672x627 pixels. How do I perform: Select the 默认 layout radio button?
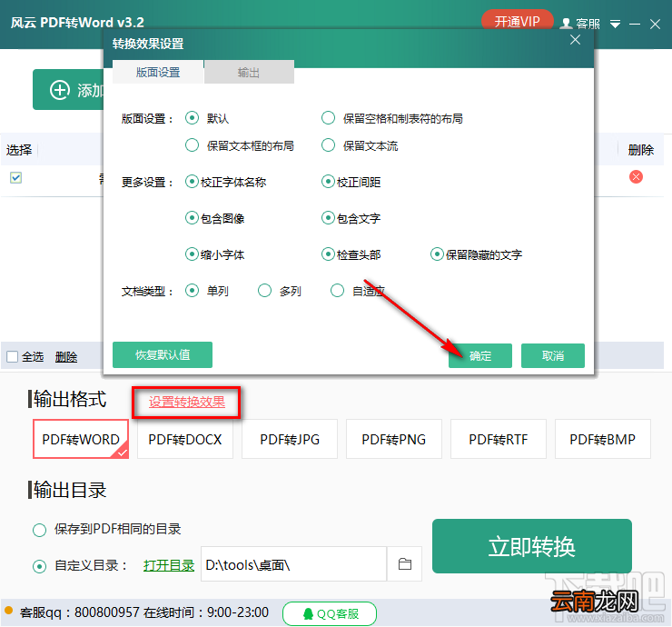coord(192,118)
